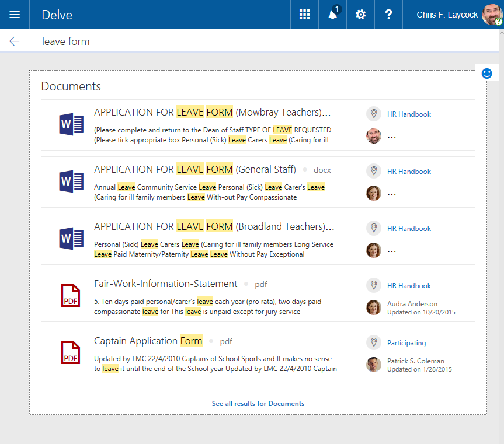Image resolution: width=504 pixels, height=444 pixels.
Task: Click location pin for Fair-Work-Information-Statement
Action: click(x=374, y=285)
